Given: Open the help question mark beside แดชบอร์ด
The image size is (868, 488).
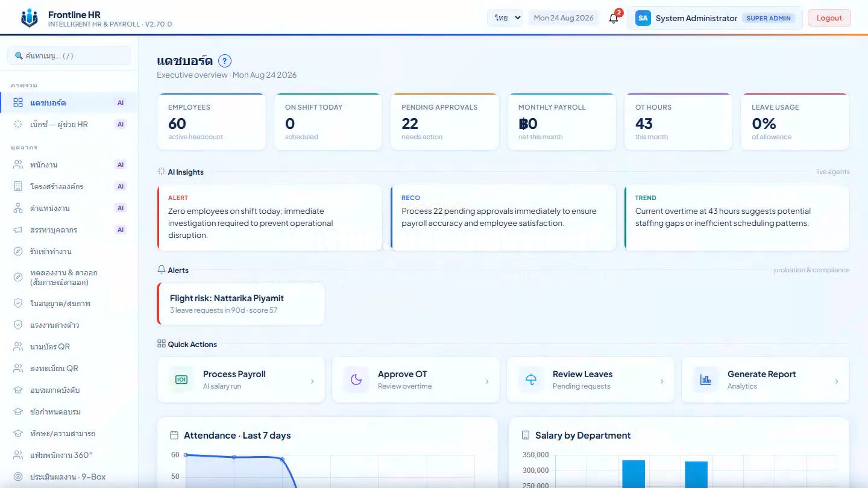Looking at the screenshot, I should click(x=225, y=61).
